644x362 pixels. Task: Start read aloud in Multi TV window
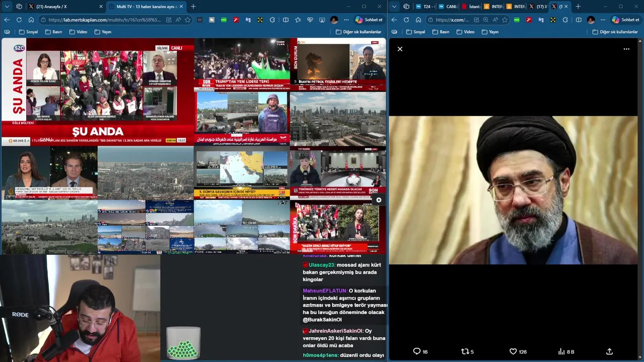click(178, 20)
